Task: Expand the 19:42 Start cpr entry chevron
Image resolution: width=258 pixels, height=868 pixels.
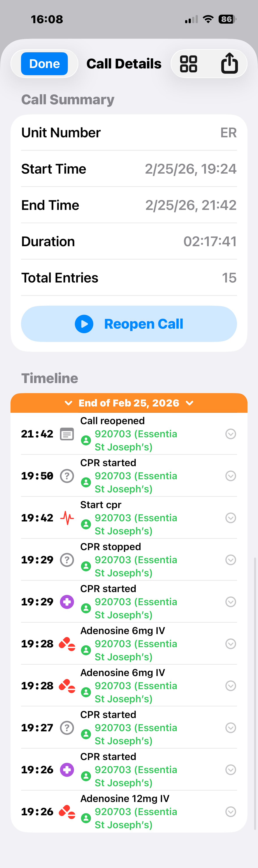Action: point(231,518)
